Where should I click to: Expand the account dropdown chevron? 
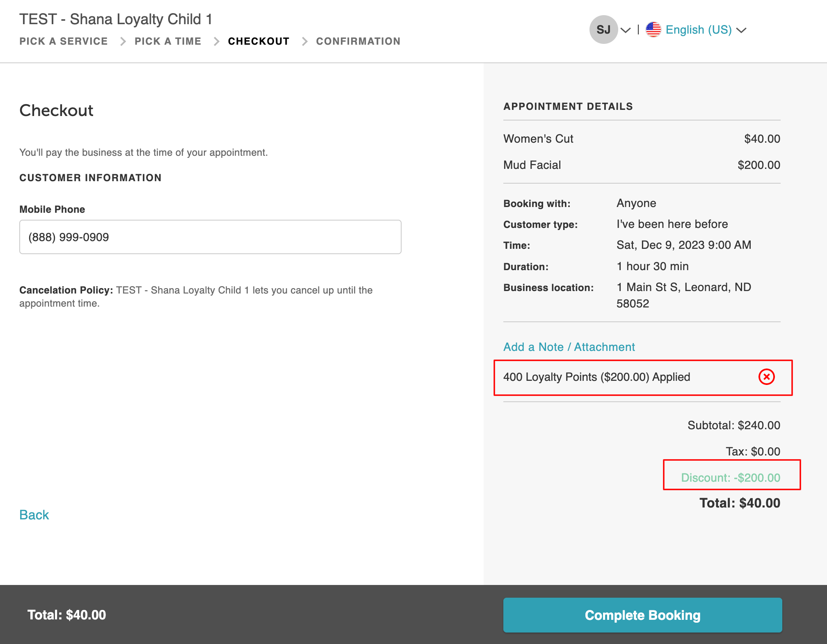(x=626, y=30)
